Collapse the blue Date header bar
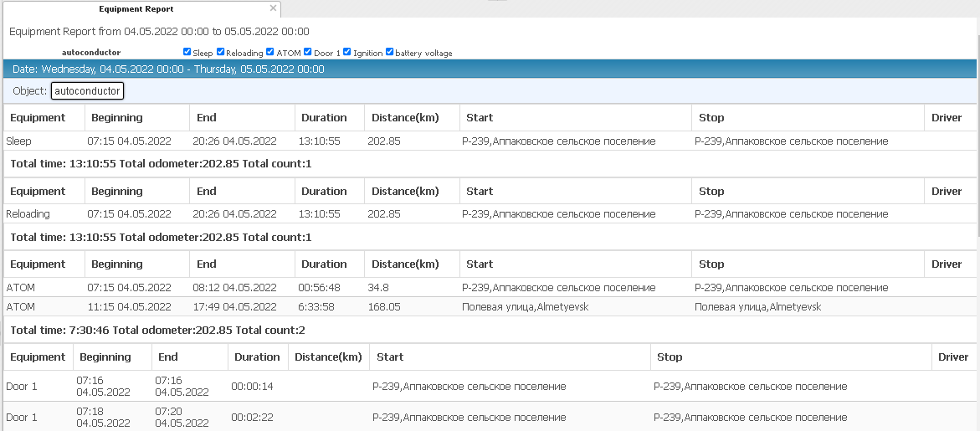The width and height of the screenshot is (980, 431). click(x=490, y=69)
